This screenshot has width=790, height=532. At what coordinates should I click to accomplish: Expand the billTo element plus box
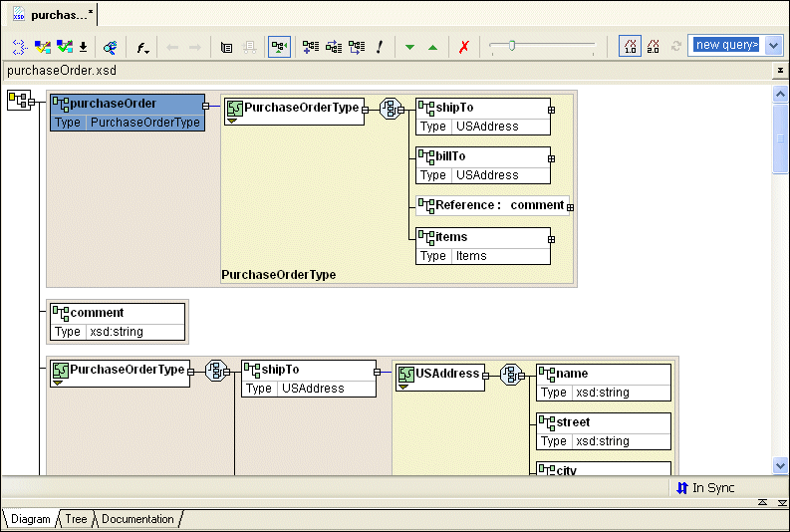coord(552,158)
